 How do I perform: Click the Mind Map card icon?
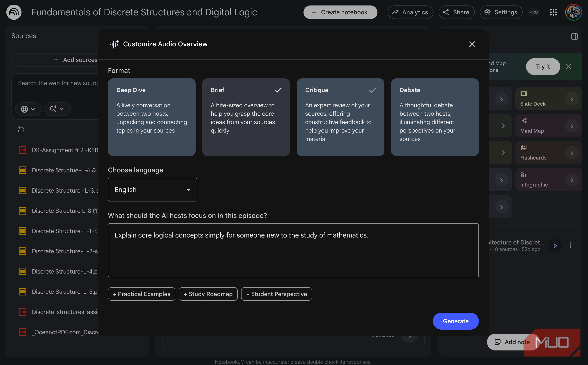click(524, 121)
